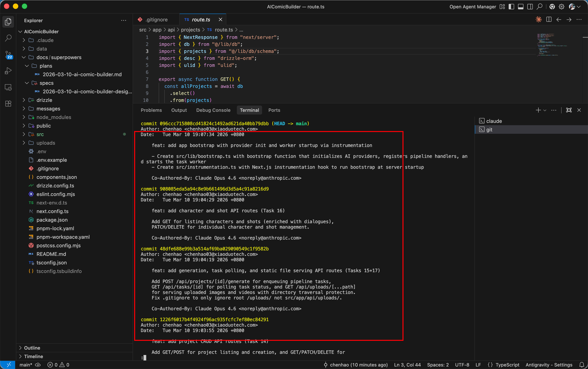Image resolution: width=588 pixels, height=369 pixels.
Task: Open the Search view in activity bar
Action: [8, 38]
